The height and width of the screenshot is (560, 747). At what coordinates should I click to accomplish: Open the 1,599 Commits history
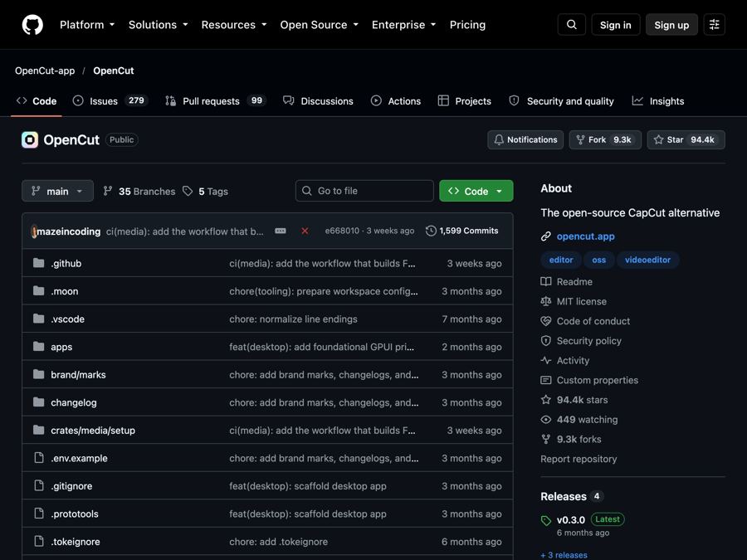(462, 231)
